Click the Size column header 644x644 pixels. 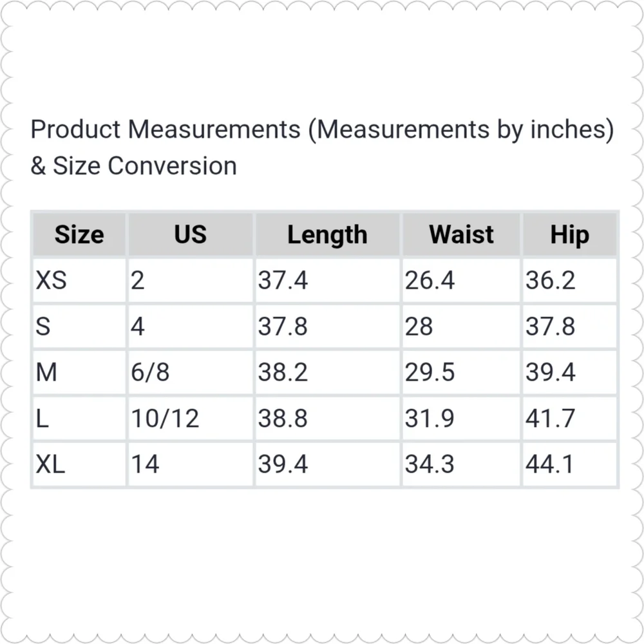79,234
